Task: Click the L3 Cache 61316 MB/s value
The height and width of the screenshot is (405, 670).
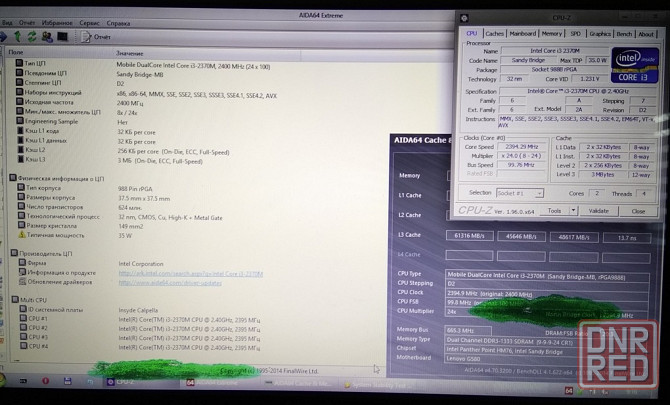Action: coord(469,235)
